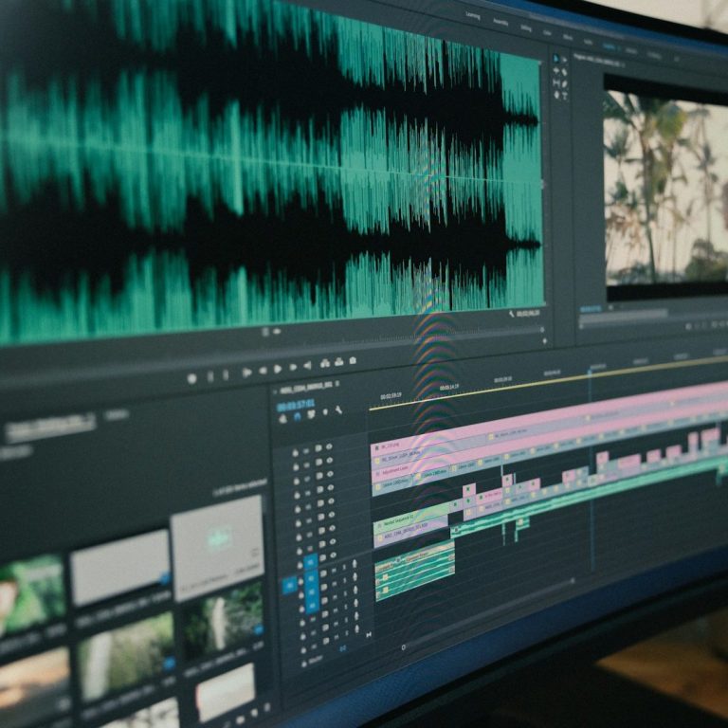Click Mark In in the Source monitor
This screenshot has width=728, height=728.
point(210,376)
